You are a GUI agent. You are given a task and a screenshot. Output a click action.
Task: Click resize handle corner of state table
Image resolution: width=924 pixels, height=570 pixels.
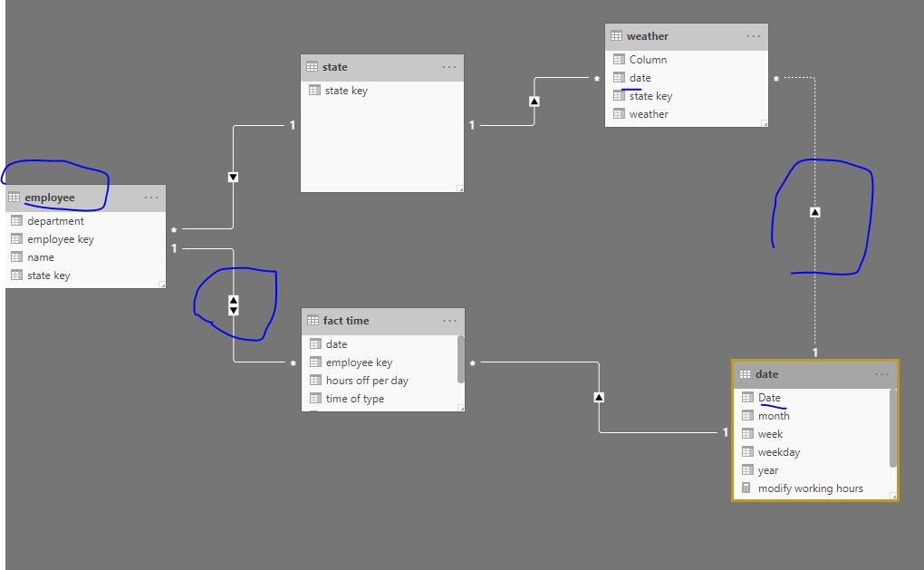460,188
